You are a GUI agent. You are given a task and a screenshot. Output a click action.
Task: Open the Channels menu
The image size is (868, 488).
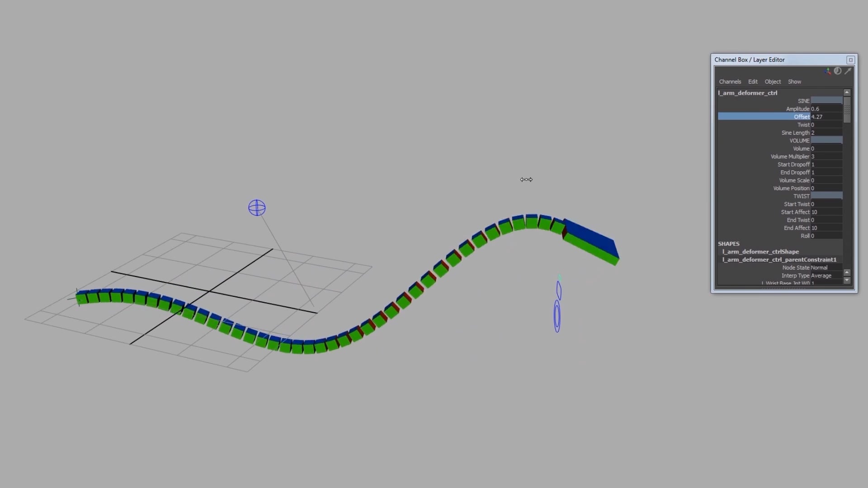point(730,82)
